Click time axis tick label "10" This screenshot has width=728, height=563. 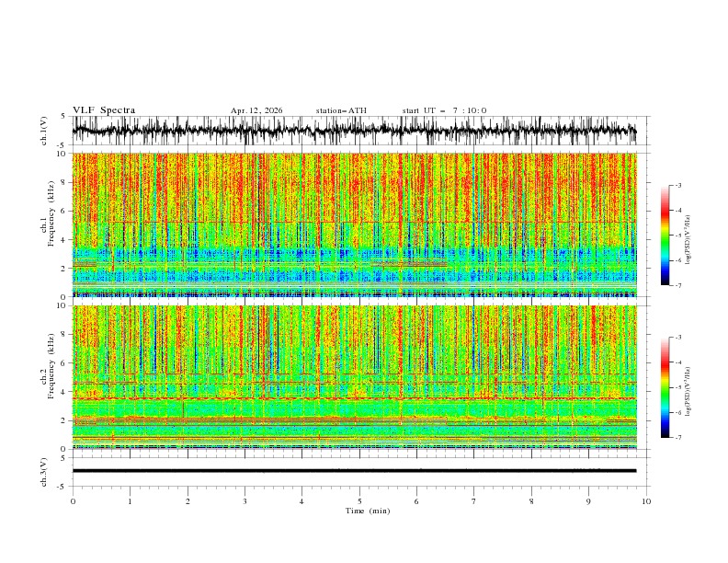646,501
